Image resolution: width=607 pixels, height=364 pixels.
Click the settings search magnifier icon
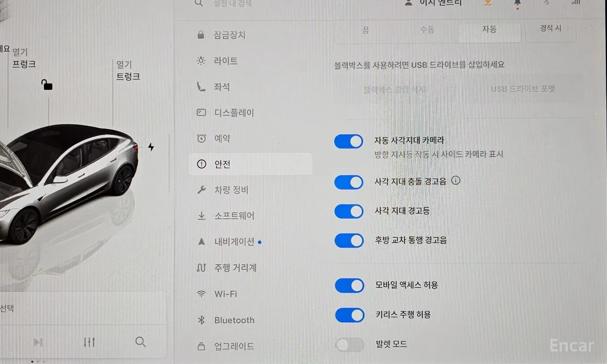[x=199, y=3]
